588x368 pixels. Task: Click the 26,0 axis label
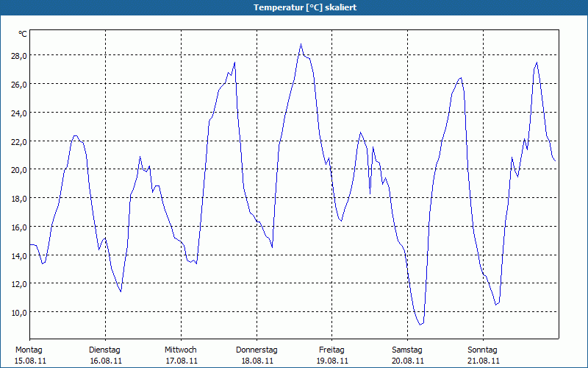coord(18,85)
